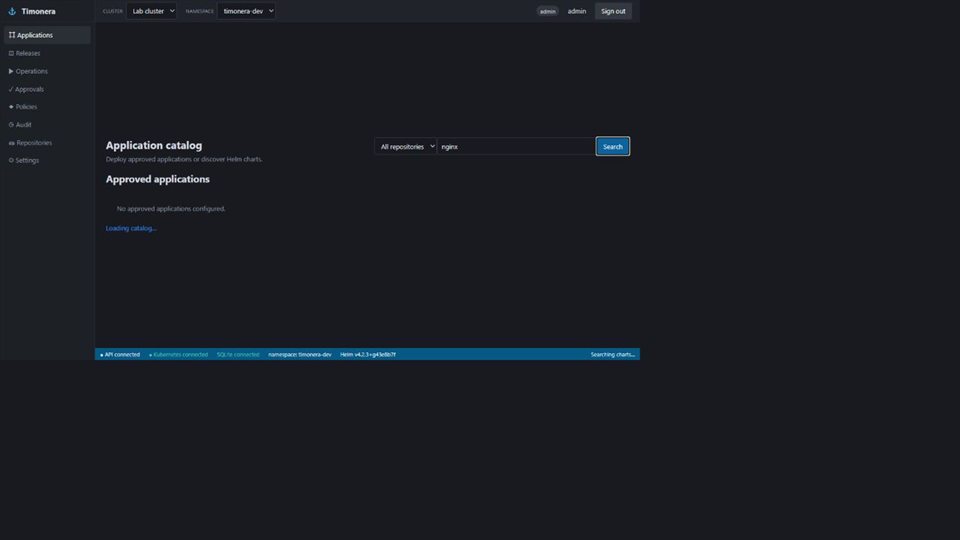Click the Timonera brand name
This screenshot has height=540, width=960.
pos(39,11)
